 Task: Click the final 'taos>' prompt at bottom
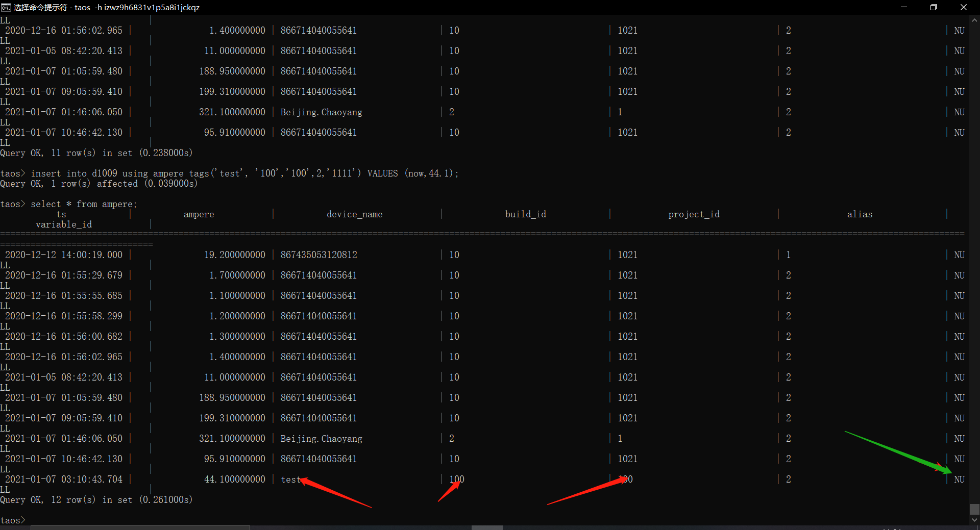click(13, 520)
